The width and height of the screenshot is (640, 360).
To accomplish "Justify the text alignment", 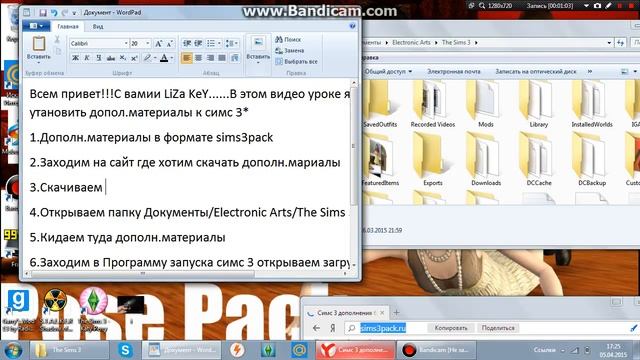I will 222,58.
